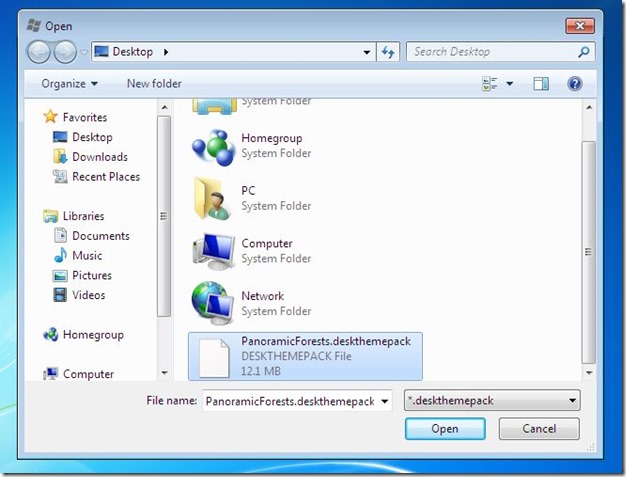
Task: Open the address bar previous locations dropdown
Action: pyautogui.click(x=366, y=52)
